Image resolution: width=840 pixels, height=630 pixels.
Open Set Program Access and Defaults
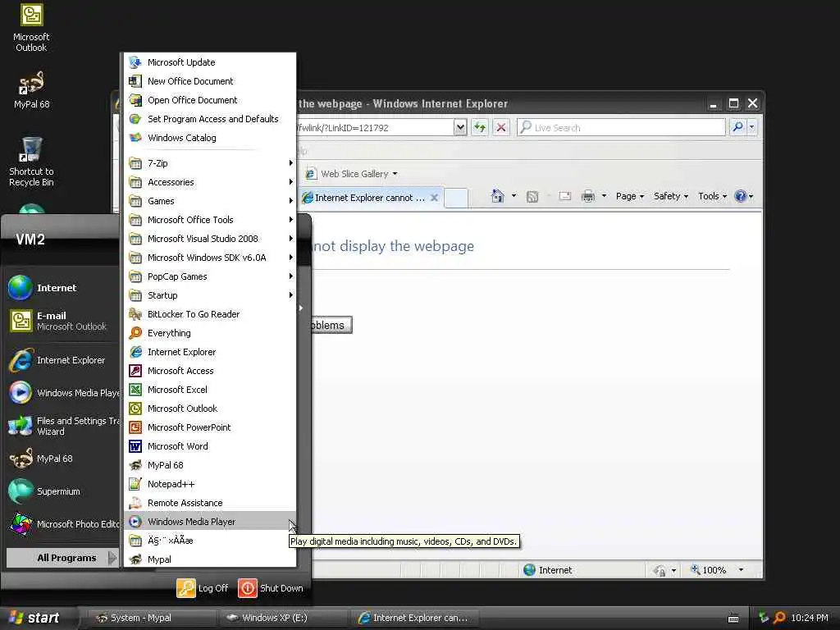210,118
